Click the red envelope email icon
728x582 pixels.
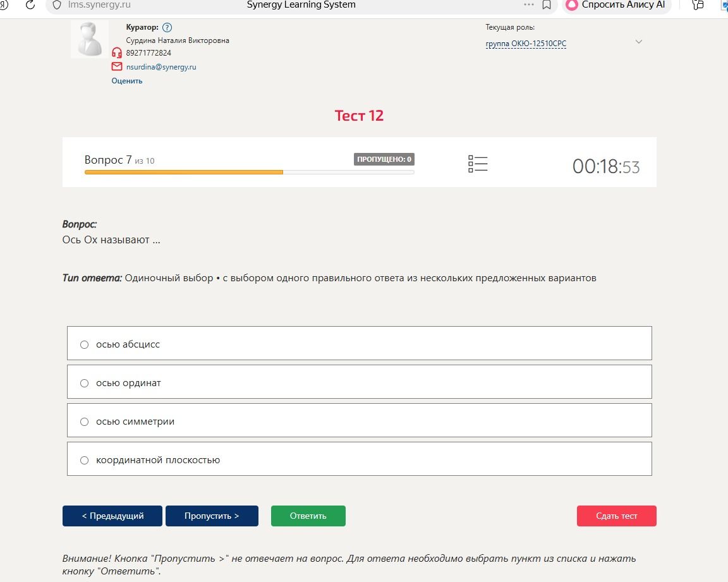(x=116, y=66)
